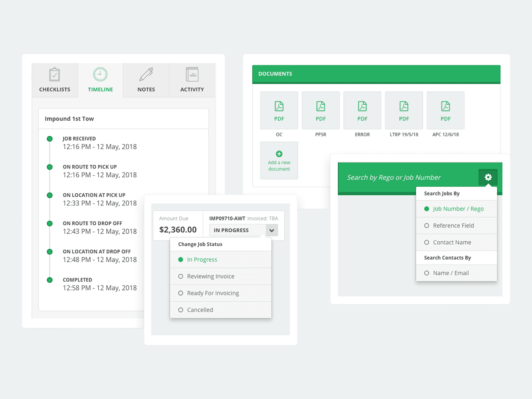Choose the Cancelled job status radio
The width and height of the screenshot is (532, 399).
pos(181,310)
